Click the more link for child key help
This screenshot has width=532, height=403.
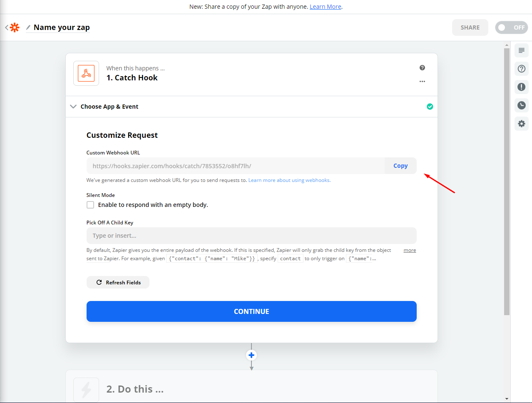pos(410,250)
